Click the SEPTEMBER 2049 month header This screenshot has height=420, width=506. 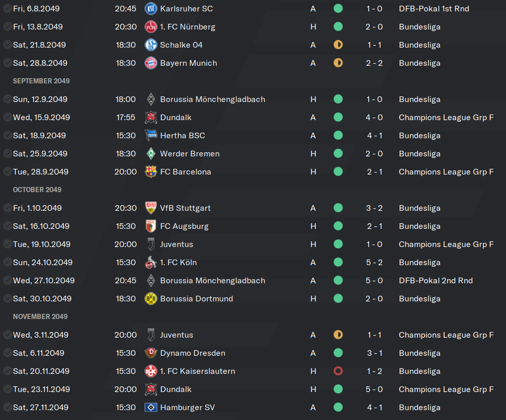41,81
